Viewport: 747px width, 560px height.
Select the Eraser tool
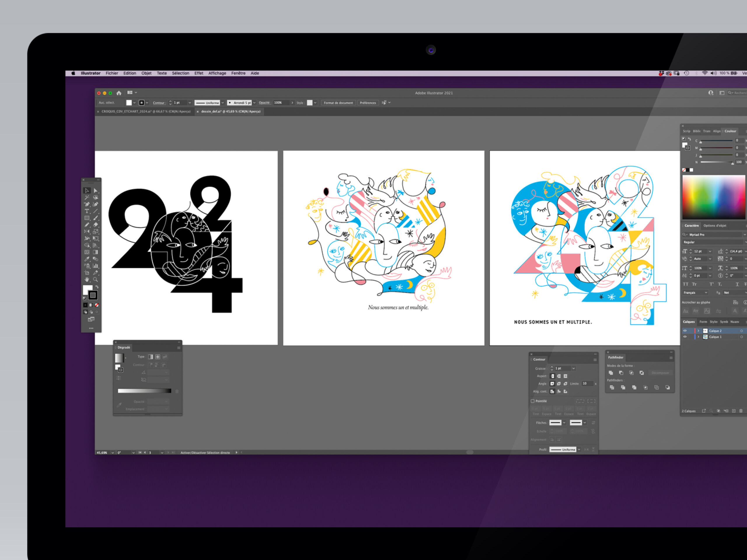tap(96, 225)
